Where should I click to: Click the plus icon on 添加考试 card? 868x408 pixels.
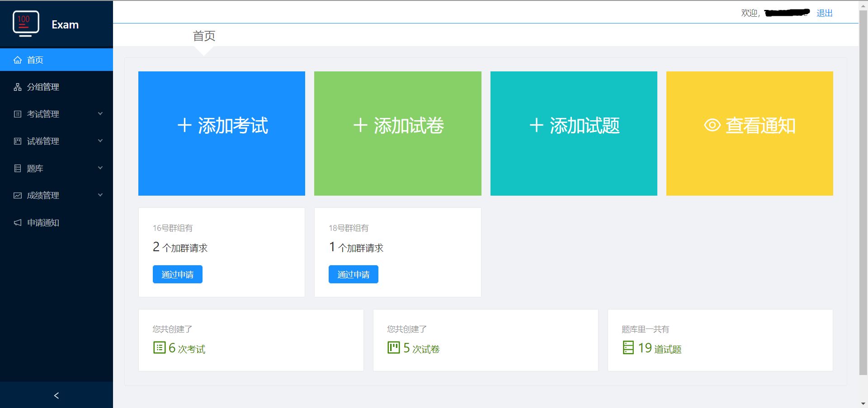[184, 125]
